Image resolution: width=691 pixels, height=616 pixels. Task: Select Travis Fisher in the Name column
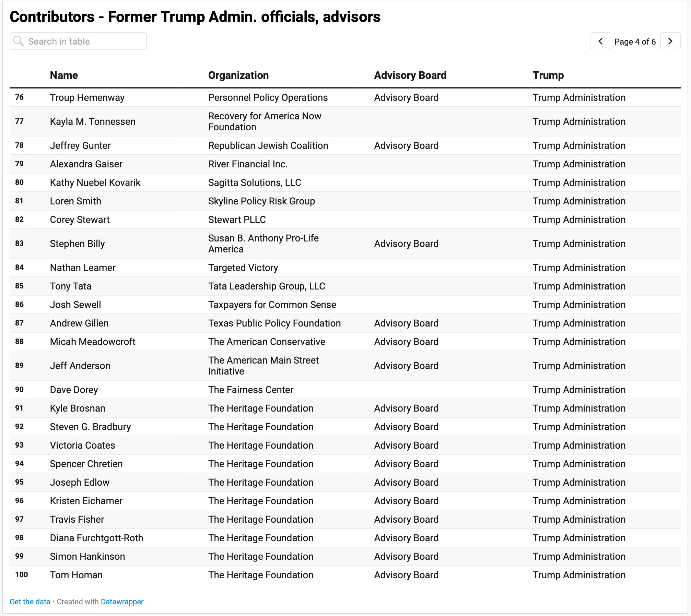77,519
